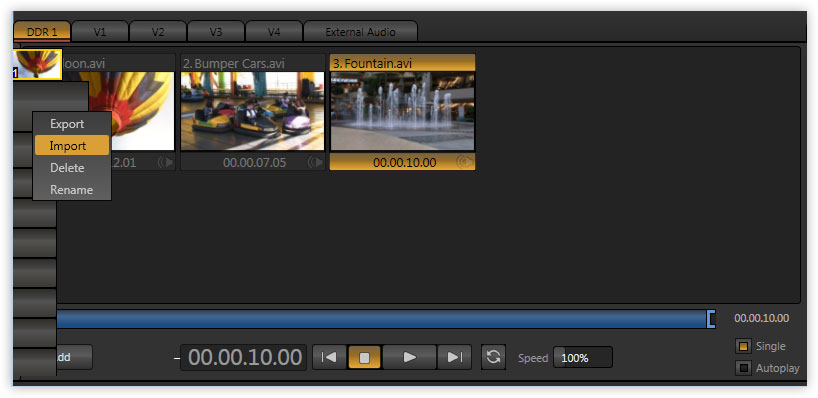Click the 00.00.10.00 timecode display
The image size is (818, 398).
(x=245, y=357)
